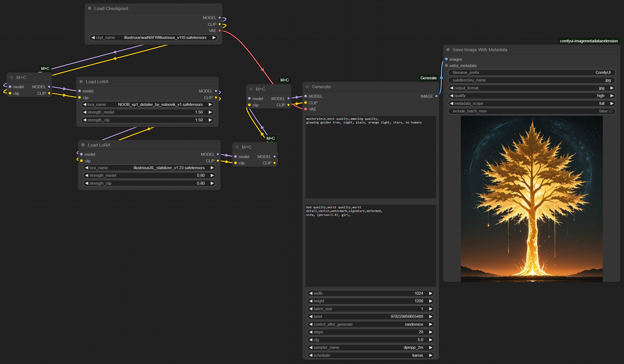Image resolution: width=624 pixels, height=364 pixels.
Task: Toggle the include_batch_num switch
Action: pyautogui.click(x=611, y=111)
